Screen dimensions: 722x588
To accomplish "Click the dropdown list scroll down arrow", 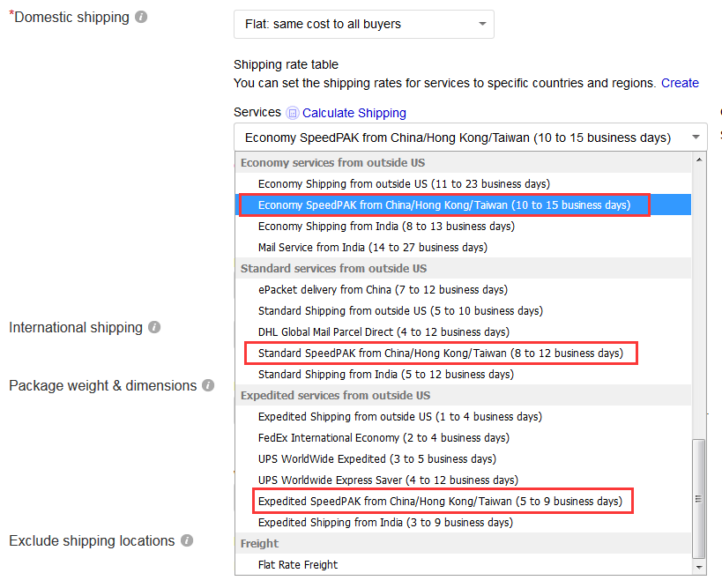I will coord(700,568).
